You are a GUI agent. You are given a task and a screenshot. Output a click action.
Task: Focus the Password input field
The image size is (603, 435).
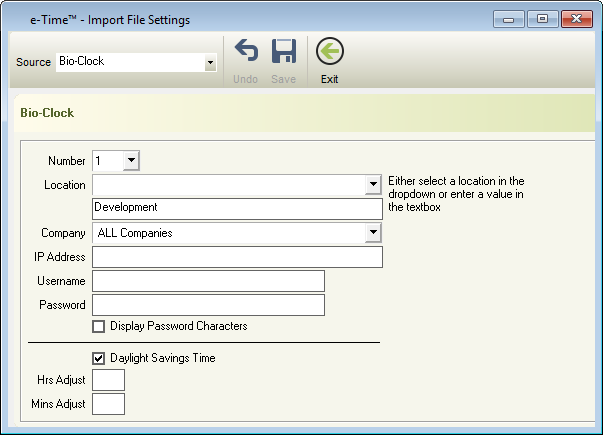coord(208,305)
